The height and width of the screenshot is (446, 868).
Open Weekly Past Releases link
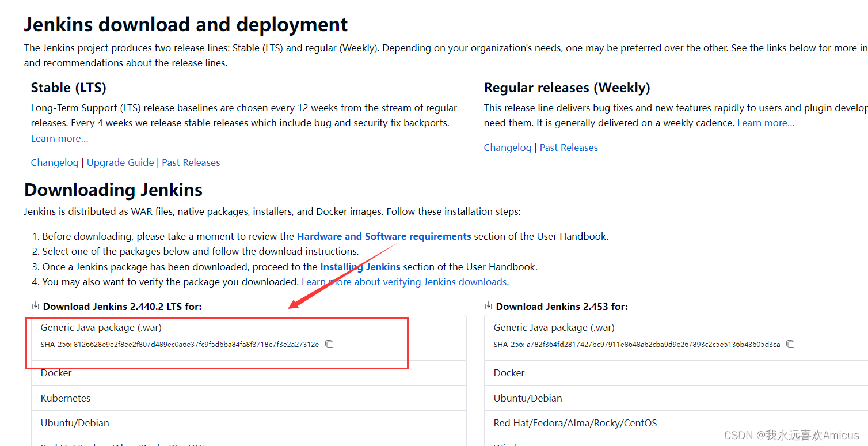tap(569, 148)
